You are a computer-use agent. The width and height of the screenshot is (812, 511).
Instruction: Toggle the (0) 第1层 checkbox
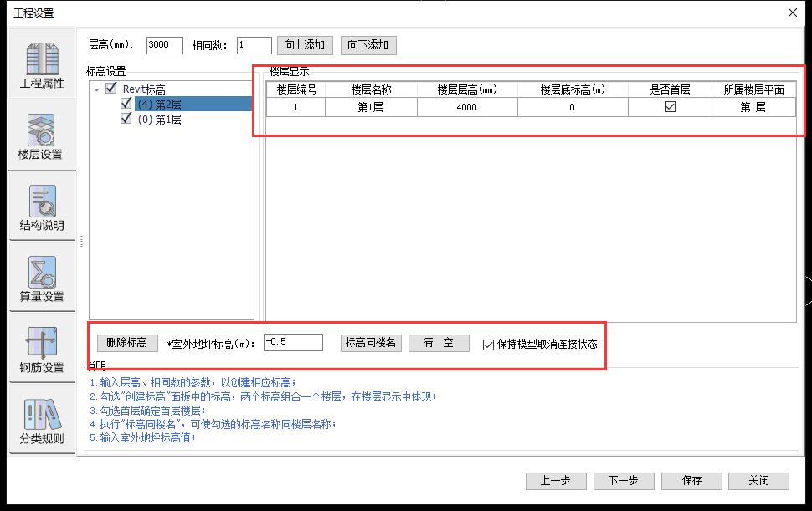coord(126,119)
